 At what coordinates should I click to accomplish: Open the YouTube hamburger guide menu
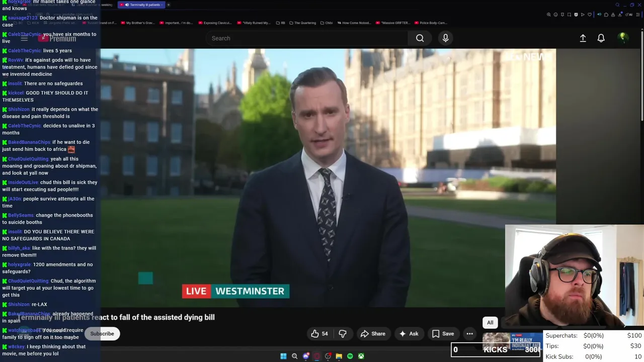coord(24,39)
